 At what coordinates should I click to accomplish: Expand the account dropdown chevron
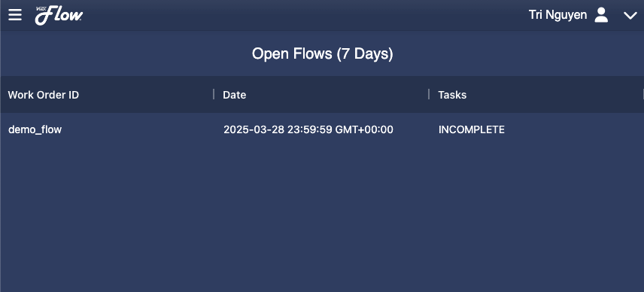[x=630, y=16]
